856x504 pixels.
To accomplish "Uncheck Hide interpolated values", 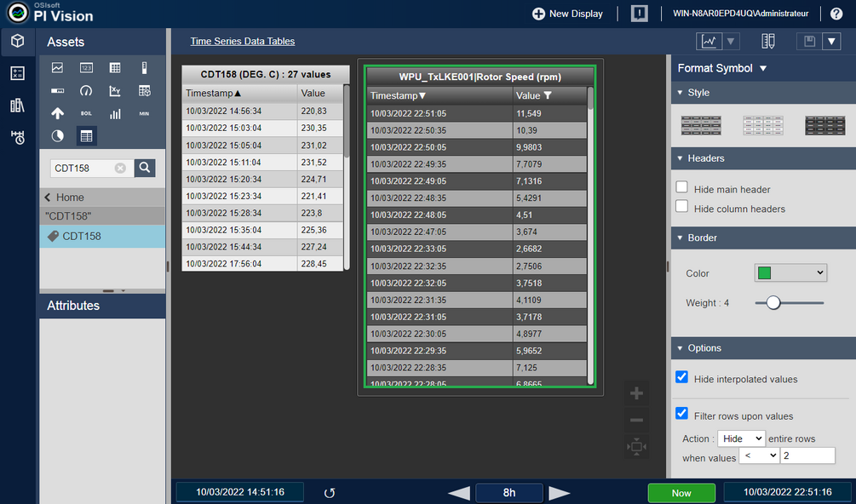I will coord(682,377).
